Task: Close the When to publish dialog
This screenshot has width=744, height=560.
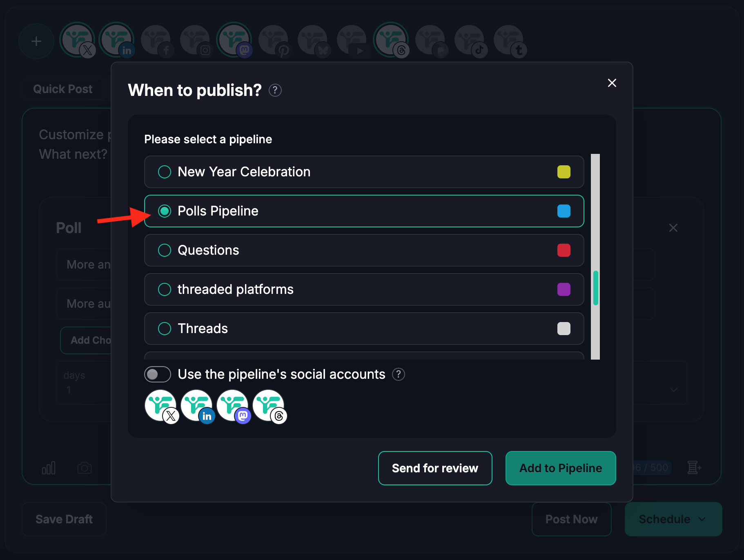Action: point(612,83)
